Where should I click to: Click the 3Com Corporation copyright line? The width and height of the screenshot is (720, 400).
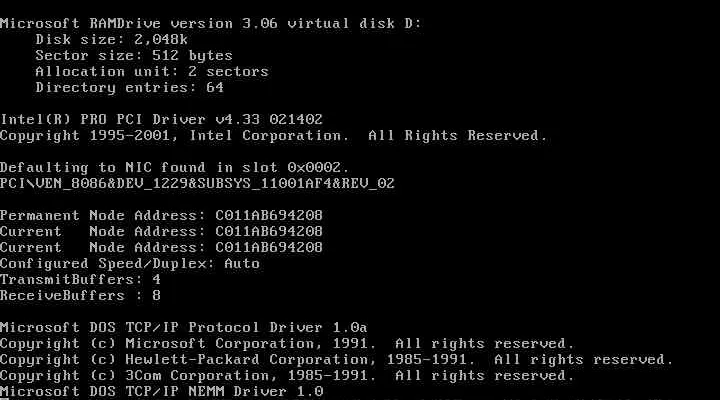coord(287,375)
